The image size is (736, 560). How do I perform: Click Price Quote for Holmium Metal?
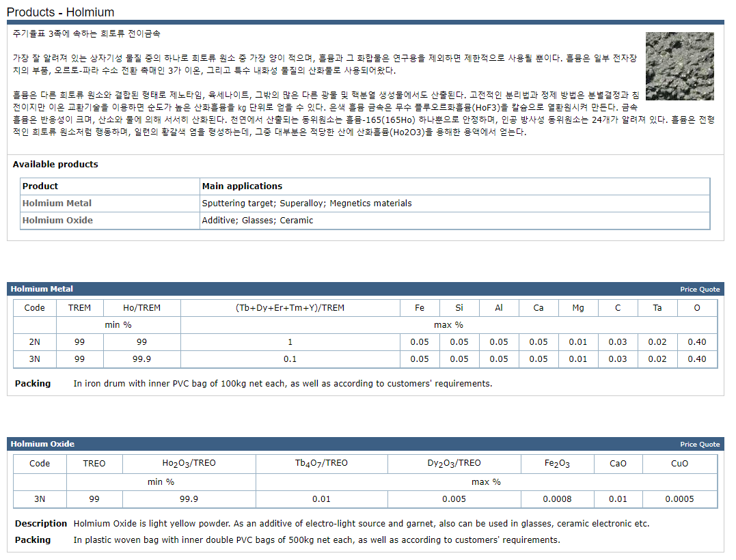tap(699, 290)
